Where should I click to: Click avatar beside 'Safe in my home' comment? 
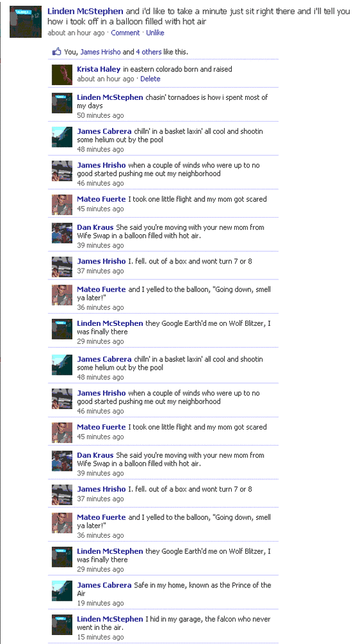pyautogui.click(x=62, y=591)
